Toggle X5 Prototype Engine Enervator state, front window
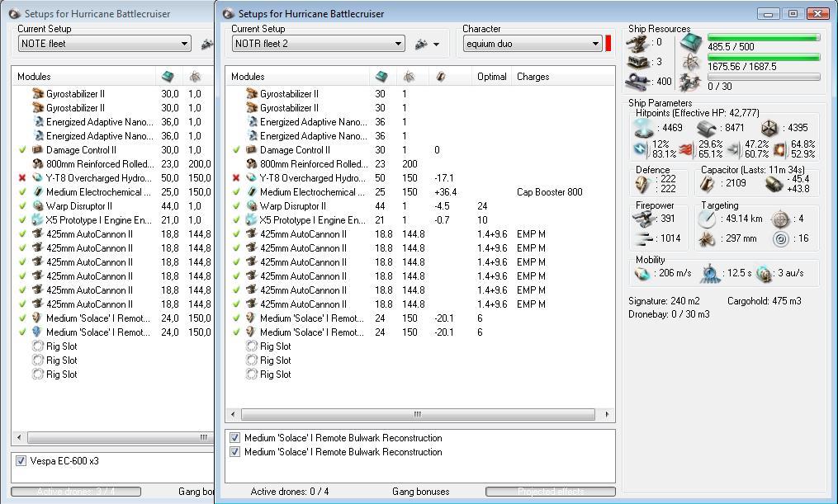The height and width of the screenshot is (504, 838). [x=236, y=220]
